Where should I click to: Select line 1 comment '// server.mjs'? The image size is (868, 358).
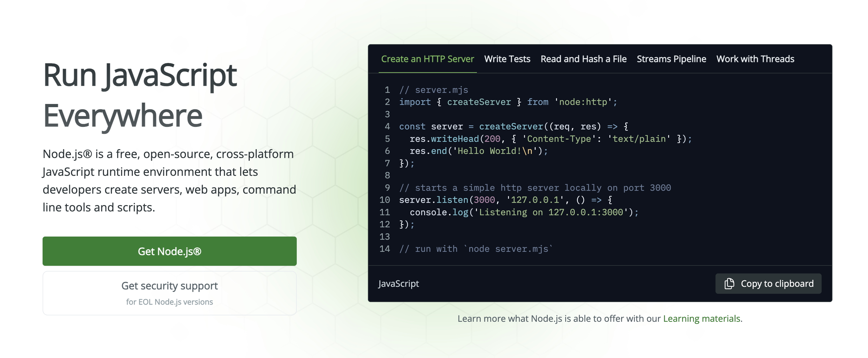(x=433, y=90)
